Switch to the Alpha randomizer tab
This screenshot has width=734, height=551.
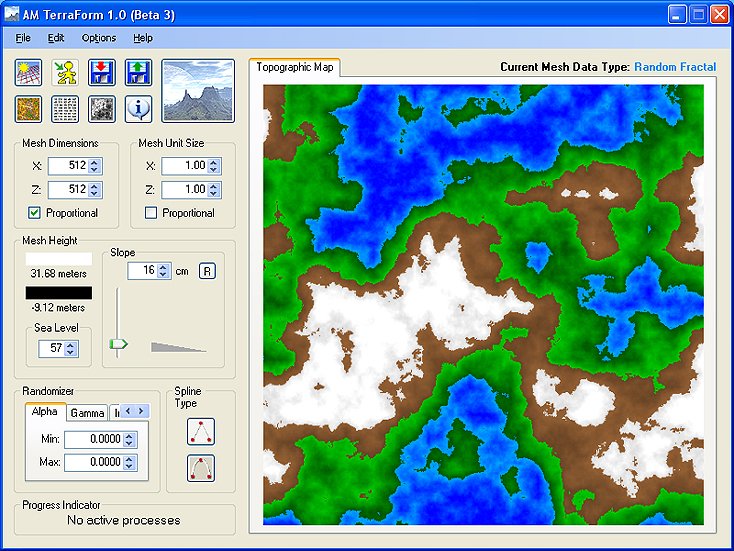pos(45,411)
